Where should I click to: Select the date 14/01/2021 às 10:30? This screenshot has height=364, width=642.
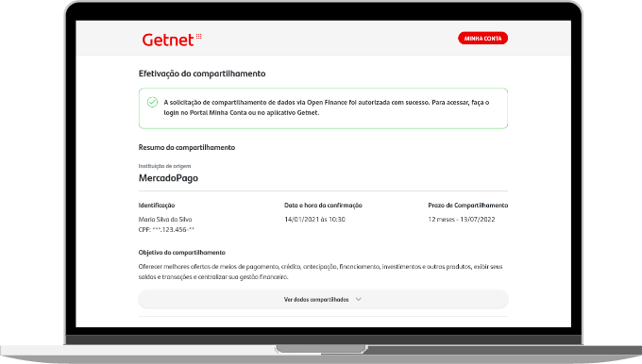314,219
